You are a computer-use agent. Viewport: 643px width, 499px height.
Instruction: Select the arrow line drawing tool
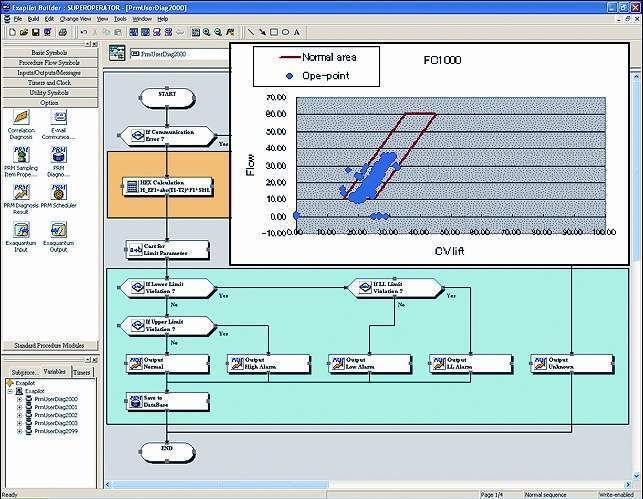(x=262, y=32)
